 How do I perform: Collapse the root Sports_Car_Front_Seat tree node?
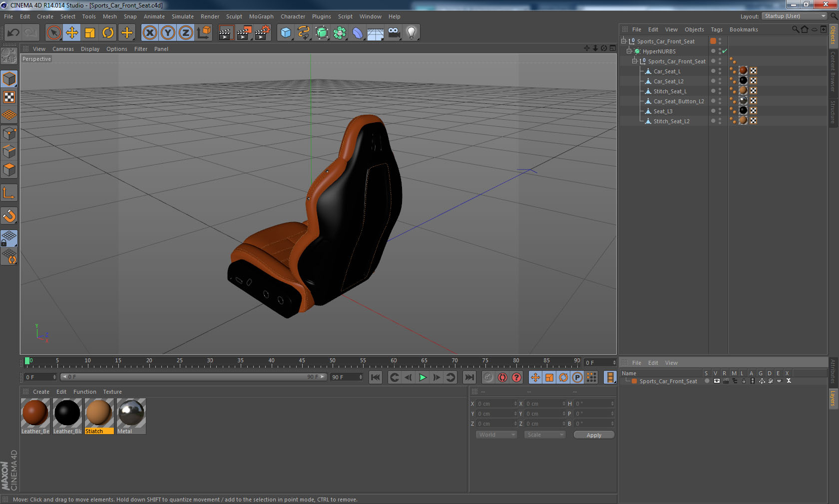(x=623, y=41)
